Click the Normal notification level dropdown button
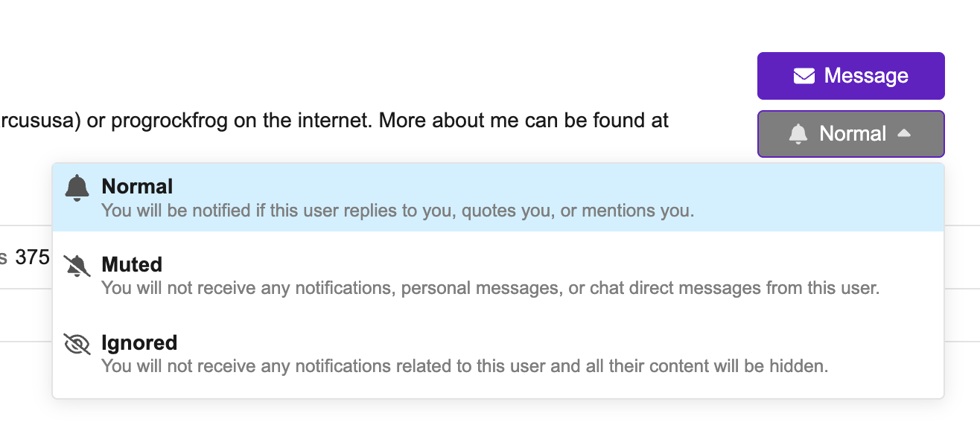Viewport: 980px width, 448px height. pos(850,134)
